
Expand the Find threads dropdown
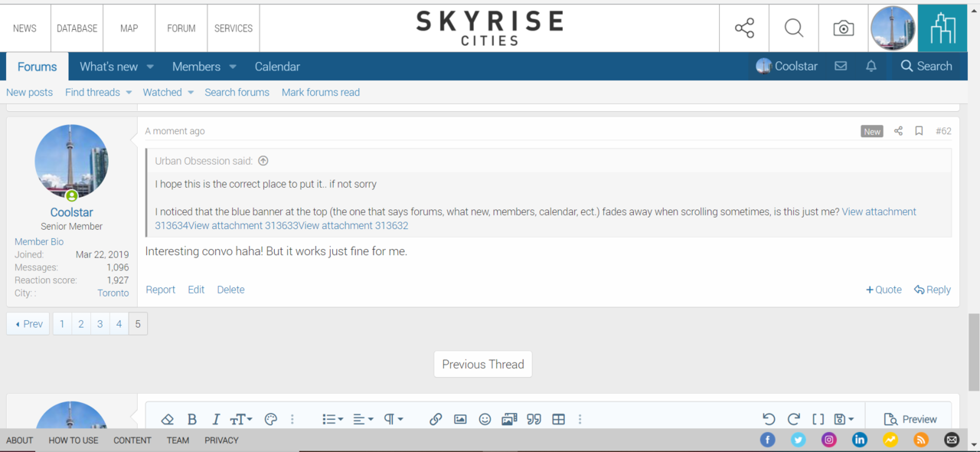tap(129, 93)
